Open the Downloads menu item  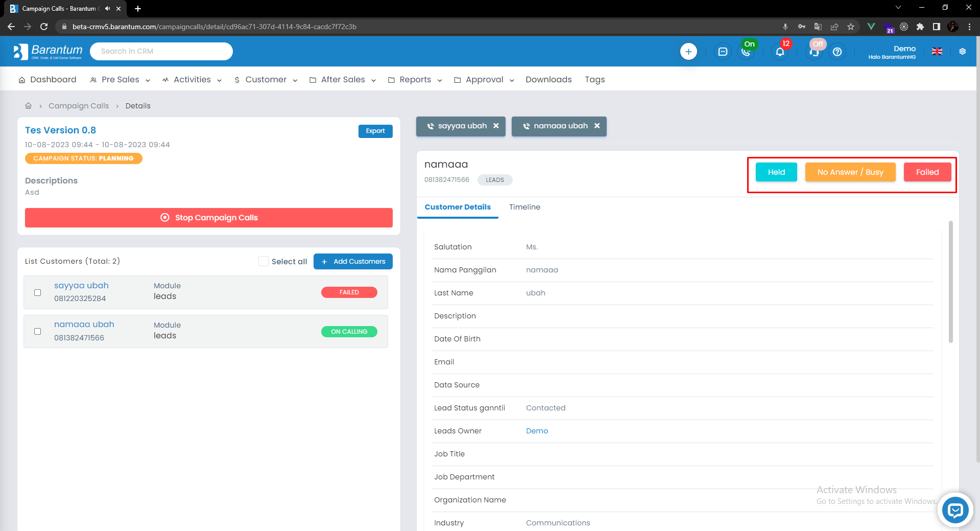[548, 80]
